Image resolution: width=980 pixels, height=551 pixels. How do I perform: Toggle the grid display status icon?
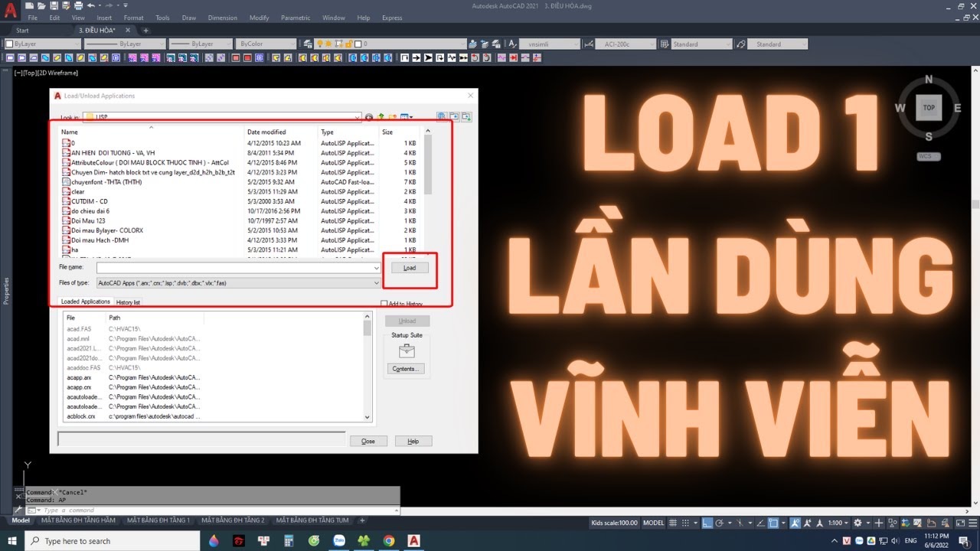[673, 523]
